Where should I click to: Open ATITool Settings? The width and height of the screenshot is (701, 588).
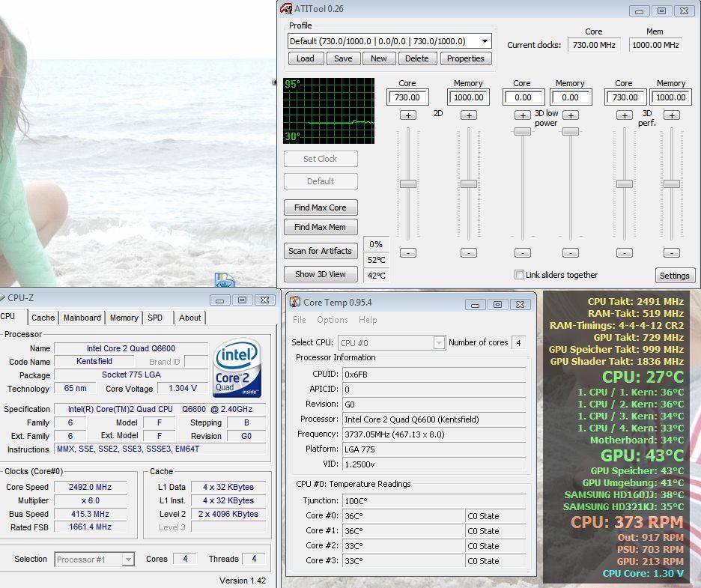(x=675, y=276)
